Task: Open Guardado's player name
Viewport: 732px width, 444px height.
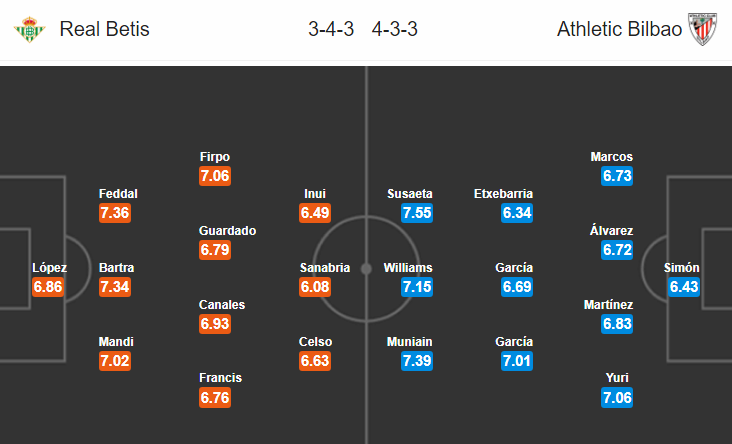Action: (227, 231)
